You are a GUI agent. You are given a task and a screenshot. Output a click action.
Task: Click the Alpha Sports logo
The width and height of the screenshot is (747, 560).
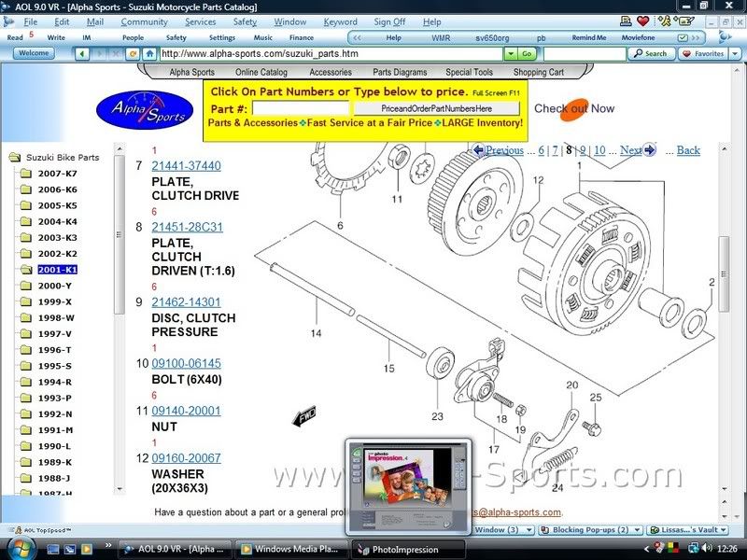pyautogui.click(x=145, y=110)
